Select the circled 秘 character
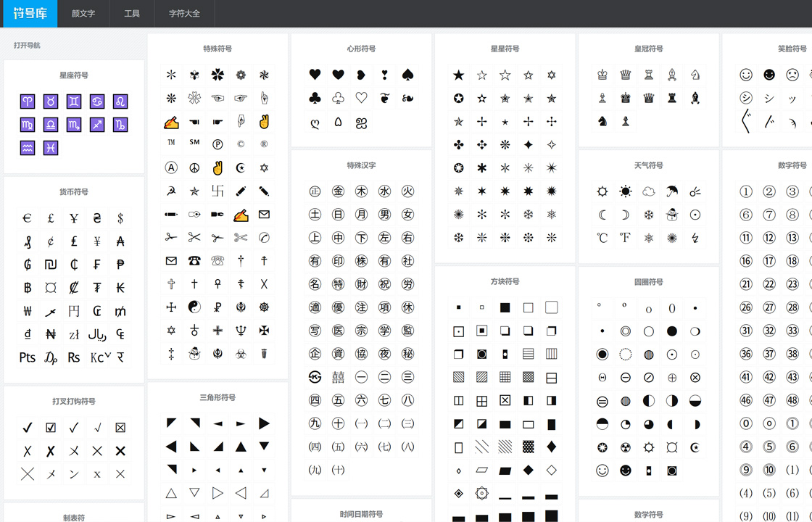812x522 pixels. point(408,355)
